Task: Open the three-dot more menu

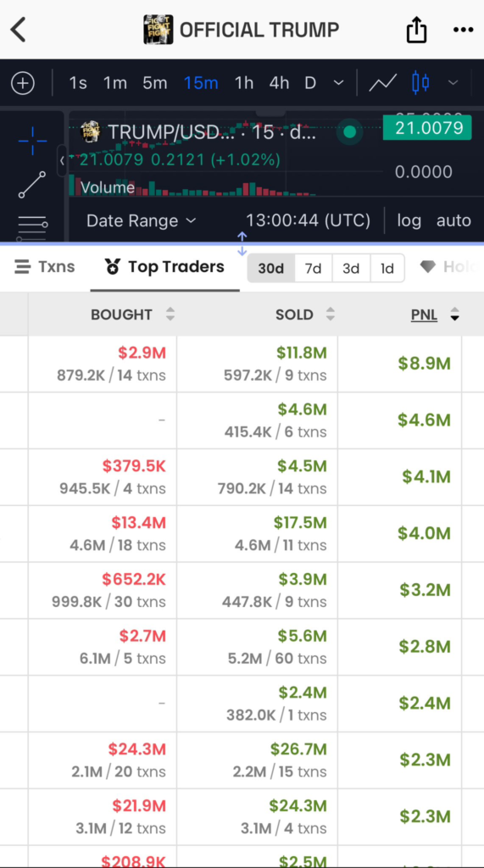Action: 463,30
